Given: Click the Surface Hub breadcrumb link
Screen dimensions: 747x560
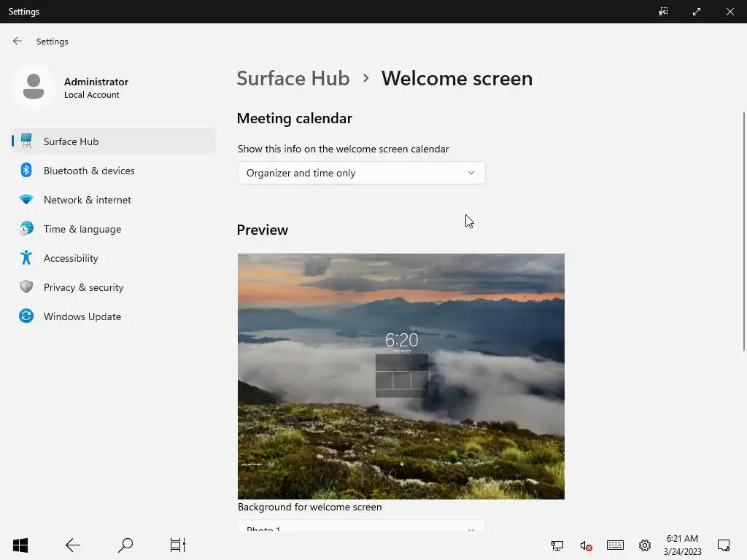Looking at the screenshot, I should [x=293, y=78].
